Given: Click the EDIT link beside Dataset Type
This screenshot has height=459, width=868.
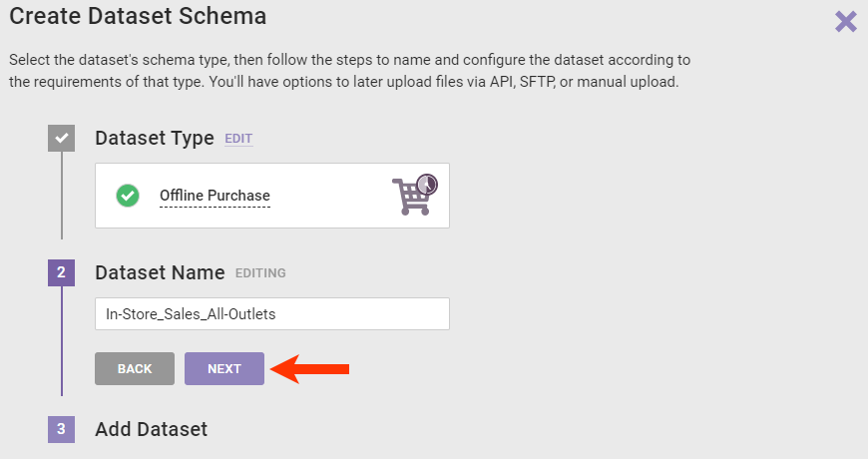Looking at the screenshot, I should (238, 140).
